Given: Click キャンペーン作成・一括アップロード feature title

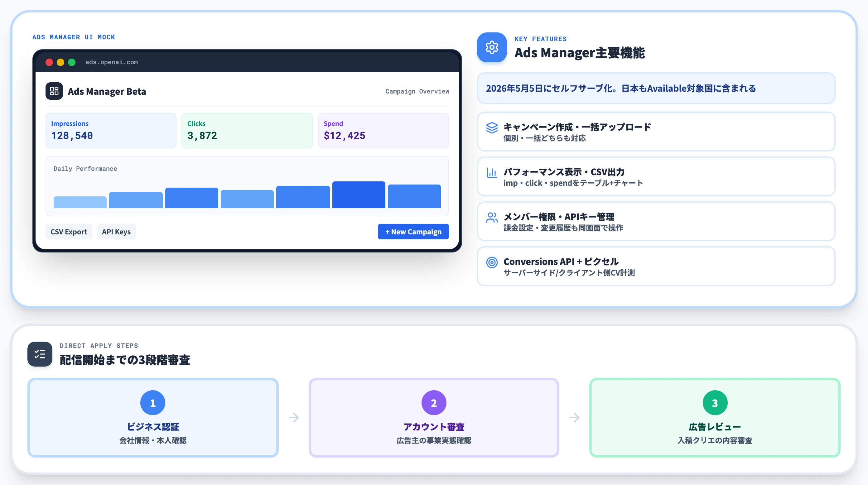Looking at the screenshot, I should (577, 127).
